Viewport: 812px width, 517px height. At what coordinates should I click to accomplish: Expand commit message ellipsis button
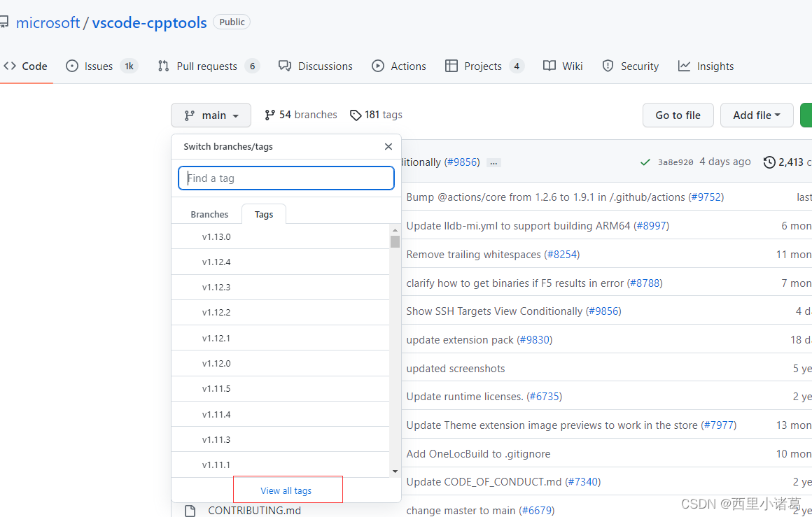494,163
